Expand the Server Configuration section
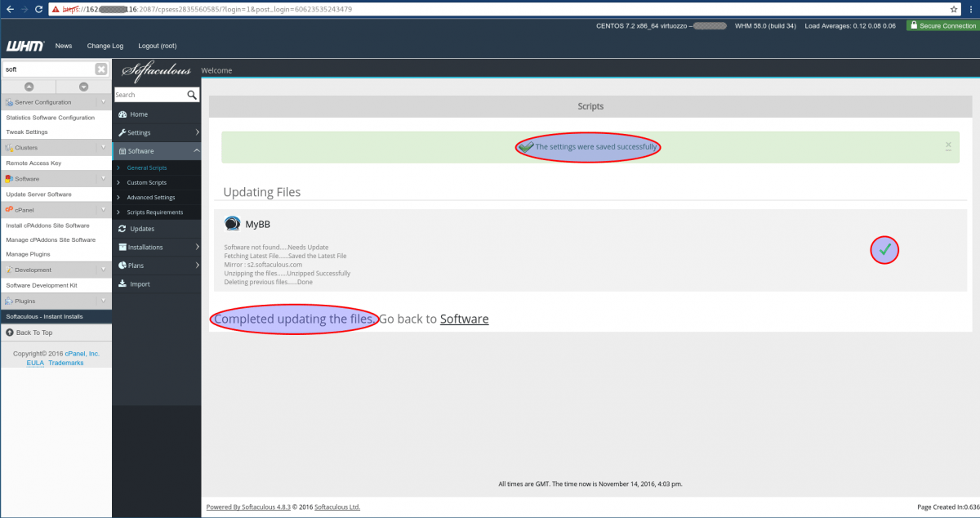 coord(52,101)
